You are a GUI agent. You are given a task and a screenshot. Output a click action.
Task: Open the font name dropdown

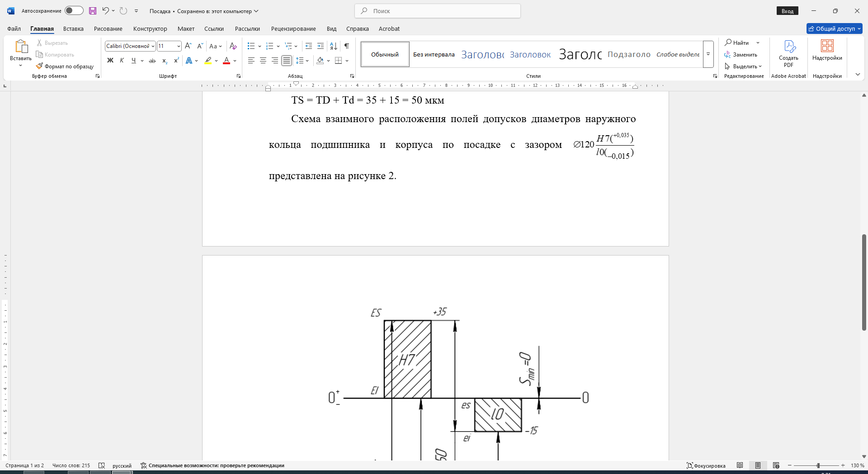tap(153, 46)
